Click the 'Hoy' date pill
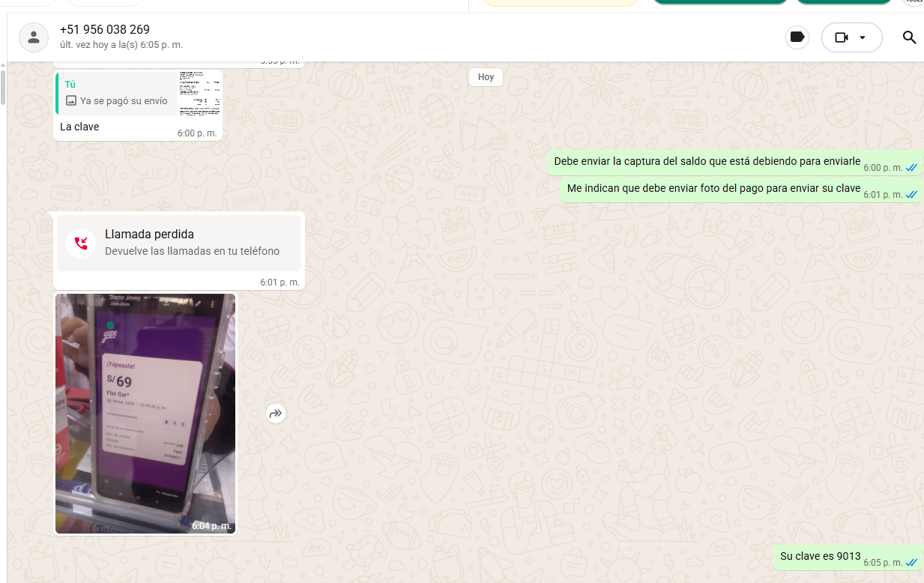The width and height of the screenshot is (924, 583). (x=486, y=77)
